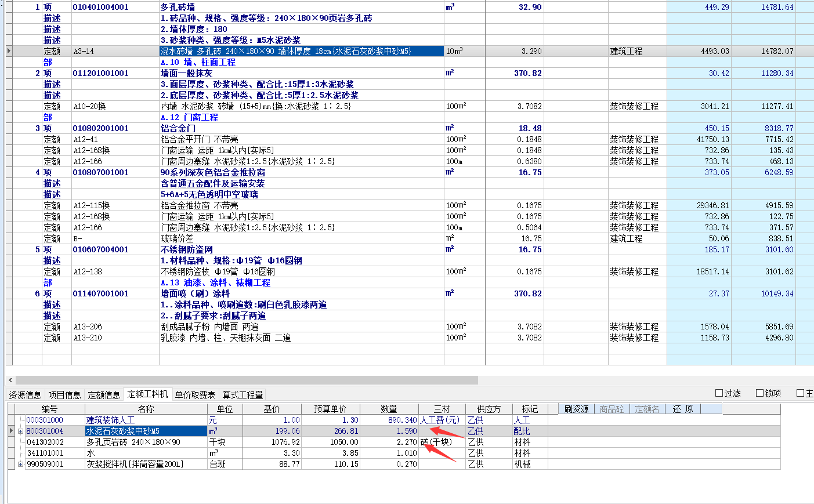The height and width of the screenshot is (504, 814).
Task: Click the 定额名 button
Action: tap(647, 409)
